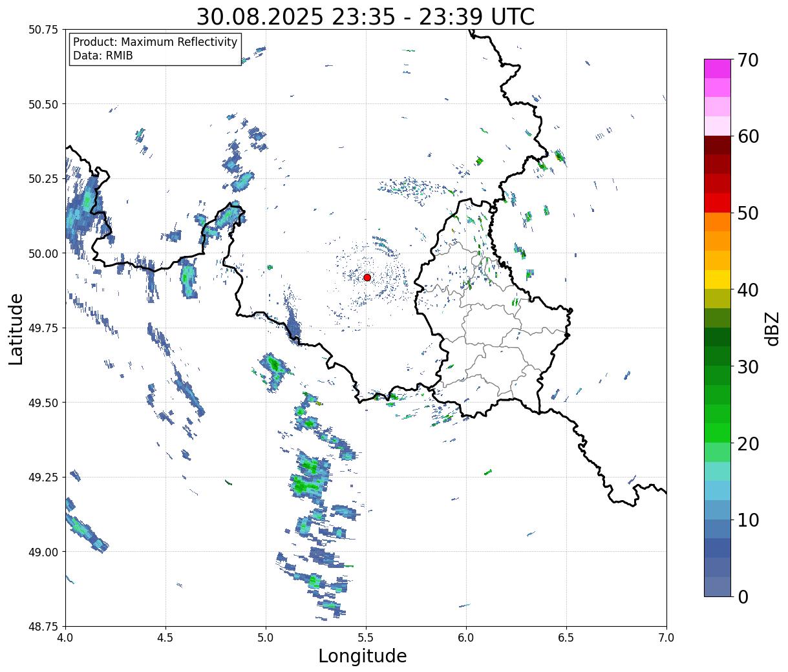Click the colorbar tick label 0

pyautogui.click(x=742, y=596)
